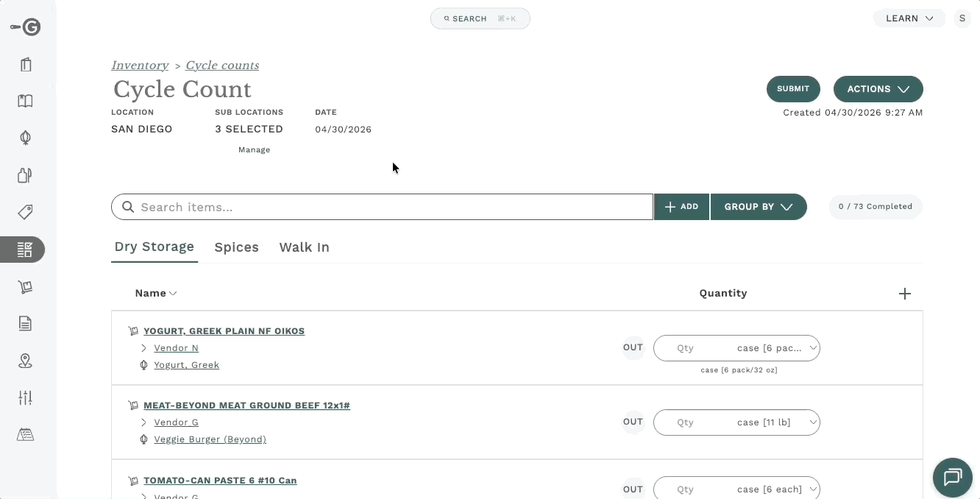Screen dimensions: 980x499
Task: Click the 04/30/2026 date value
Action: pyautogui.click(x=343, y=130)
